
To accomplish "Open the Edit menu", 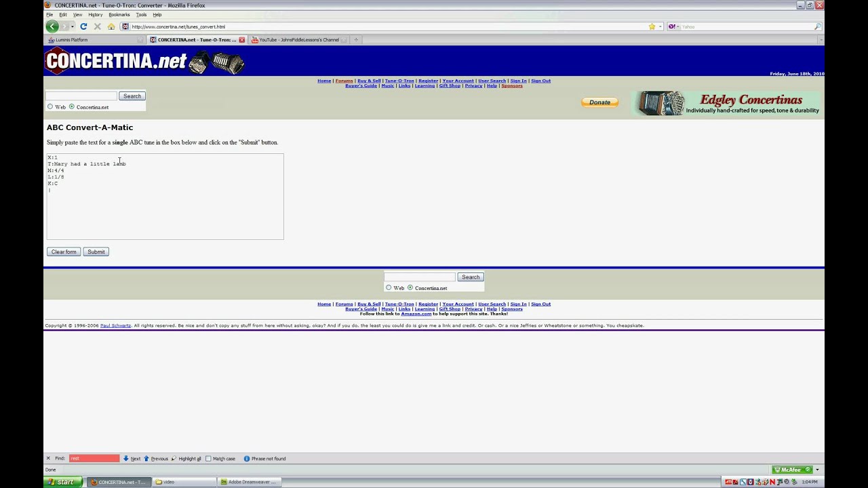I will pos(63,14).
